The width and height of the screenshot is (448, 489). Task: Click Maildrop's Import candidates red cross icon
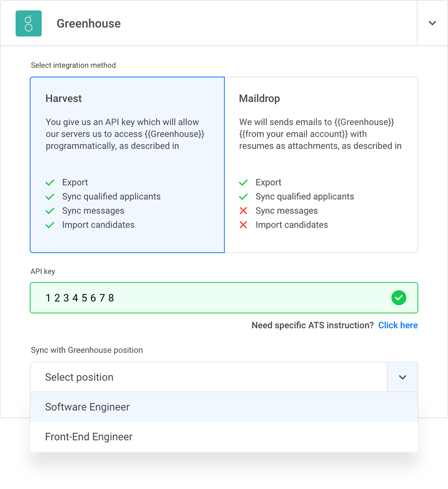(x=243, y=225)
